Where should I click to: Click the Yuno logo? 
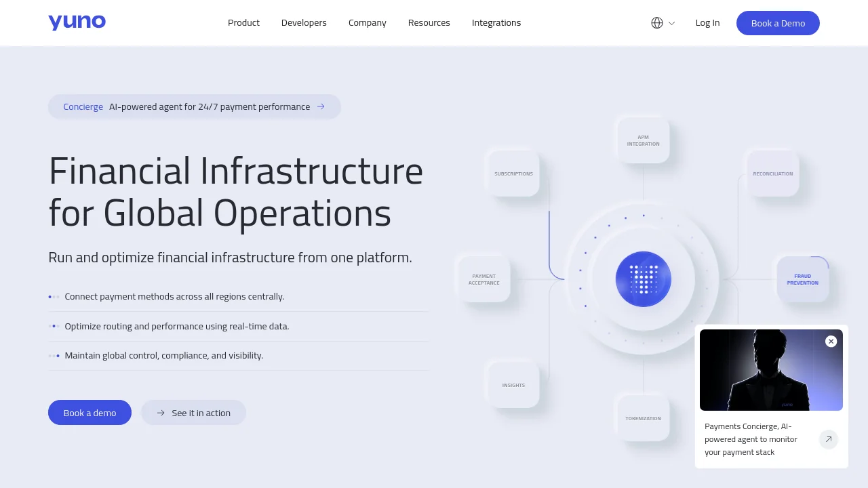(77, 22)
